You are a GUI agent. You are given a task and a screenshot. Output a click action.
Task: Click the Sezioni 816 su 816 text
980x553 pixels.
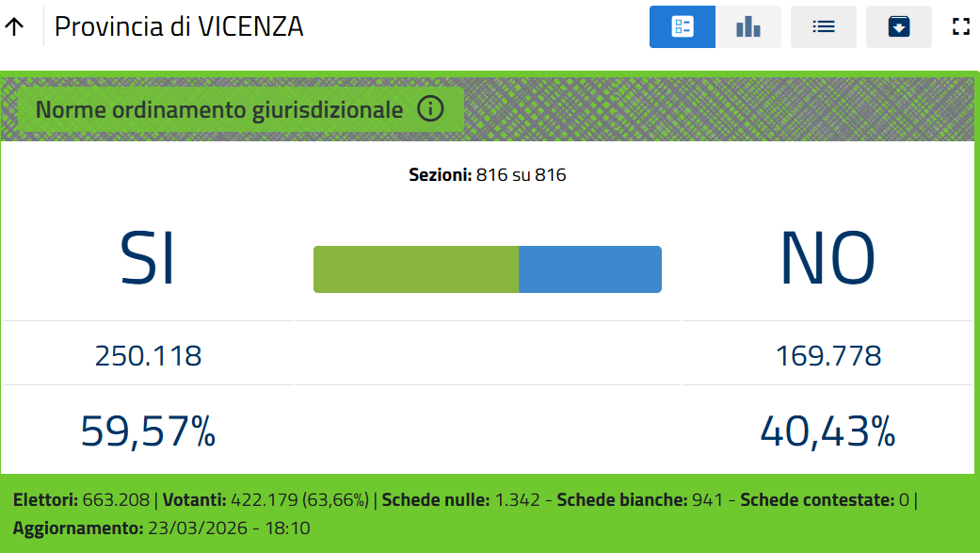487,174
